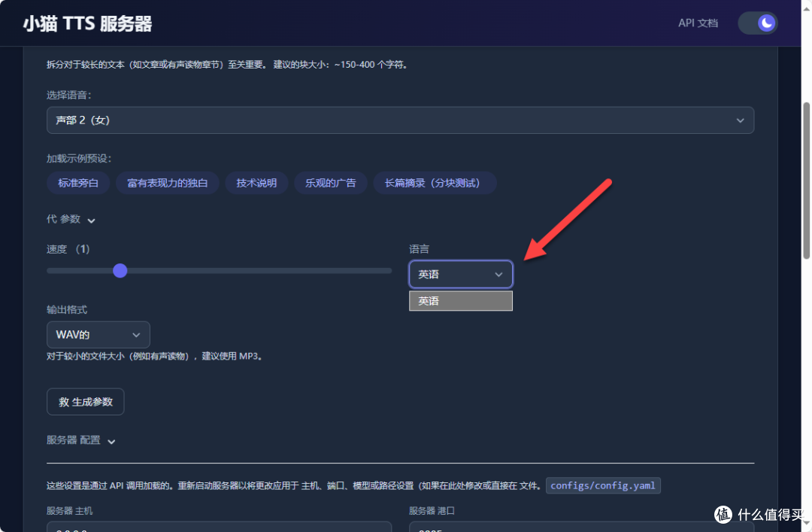
Task: Collapse the 服务器 配置 section
Action: pyautogui.click(x=80, y=440)
